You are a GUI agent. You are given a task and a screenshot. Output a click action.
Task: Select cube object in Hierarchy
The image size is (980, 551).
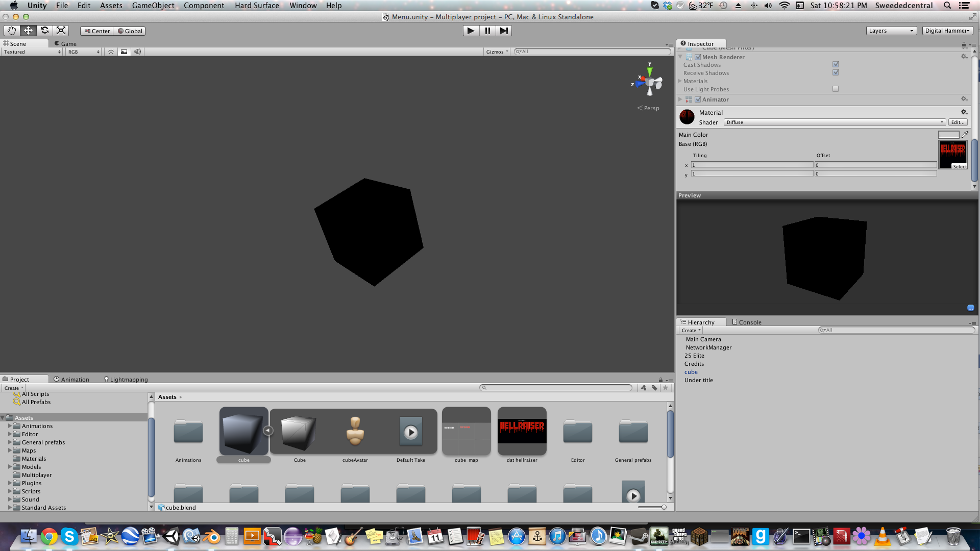691,372
